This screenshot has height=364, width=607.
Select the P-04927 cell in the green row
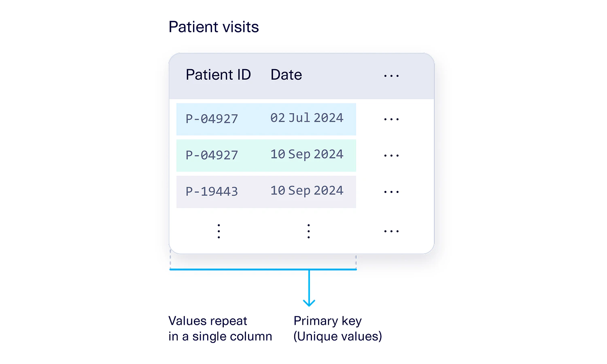click(212, 155)
